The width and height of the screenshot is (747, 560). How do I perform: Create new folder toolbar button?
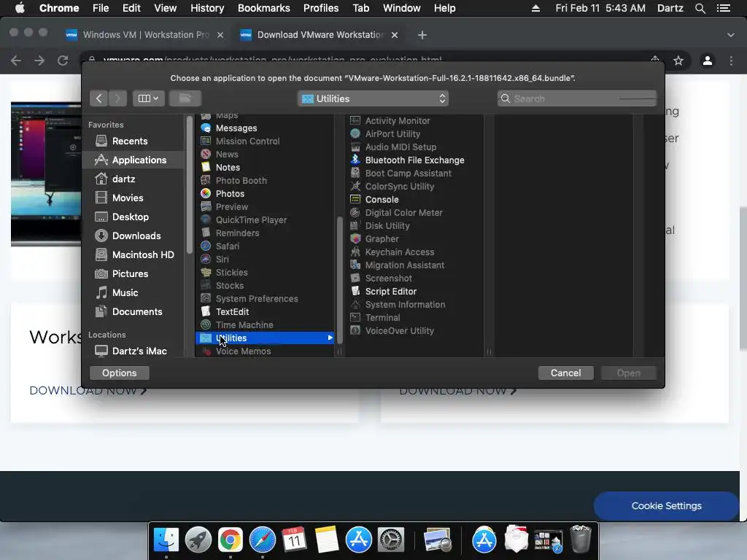pyautogui.click(x=185, y=98)
